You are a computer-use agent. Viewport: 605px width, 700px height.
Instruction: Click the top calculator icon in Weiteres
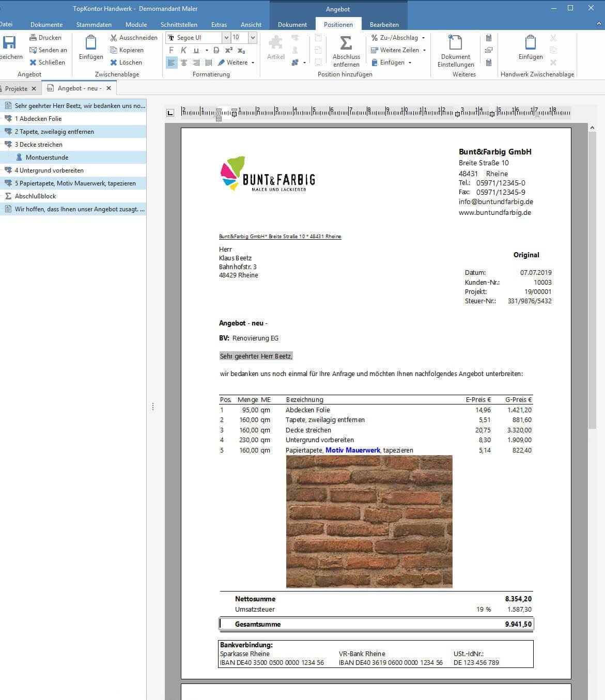488,38
